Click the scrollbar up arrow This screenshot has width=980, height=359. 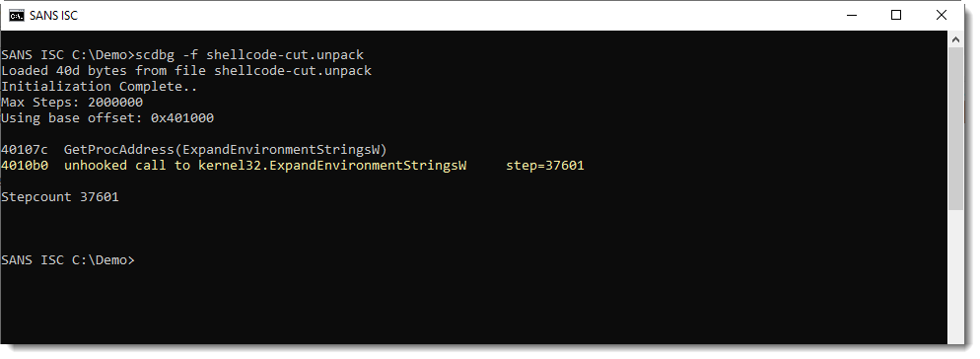pos(954,38)
